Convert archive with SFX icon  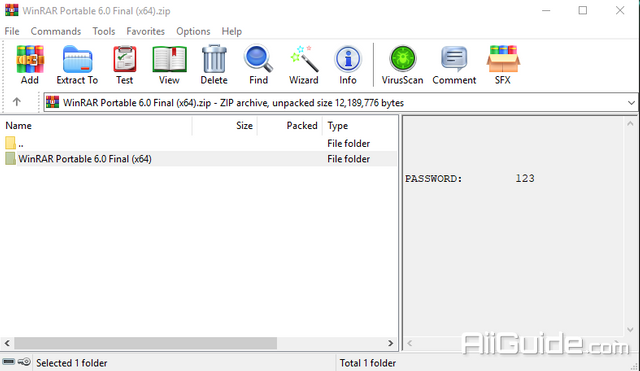tap(503, 59)
